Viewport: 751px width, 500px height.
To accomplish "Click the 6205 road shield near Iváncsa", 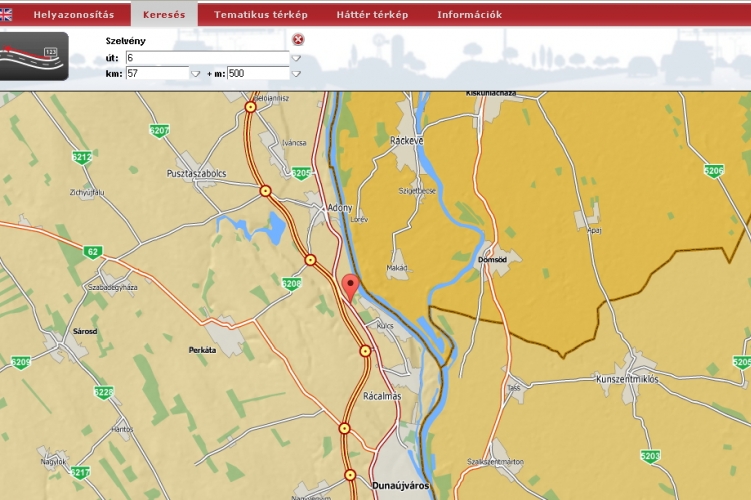I will (x=301, y=173).
